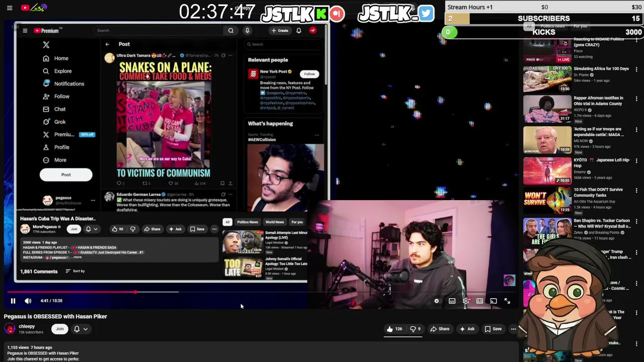Save video to a playlist
The image size is (644, 362).
point(493,329)
